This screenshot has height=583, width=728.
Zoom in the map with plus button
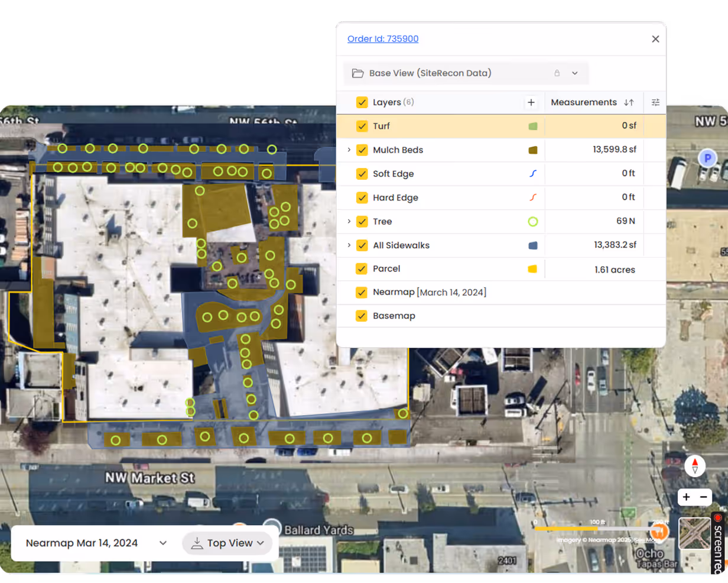[x=686, y=497]
